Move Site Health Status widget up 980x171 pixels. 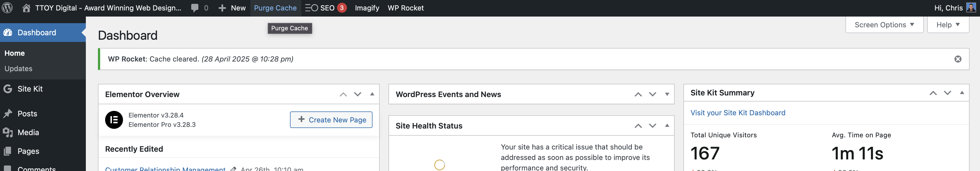(x=638, y=125)
